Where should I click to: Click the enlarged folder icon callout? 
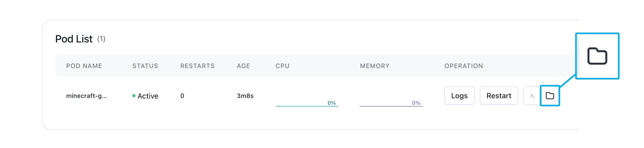click(x=597, y=56)
